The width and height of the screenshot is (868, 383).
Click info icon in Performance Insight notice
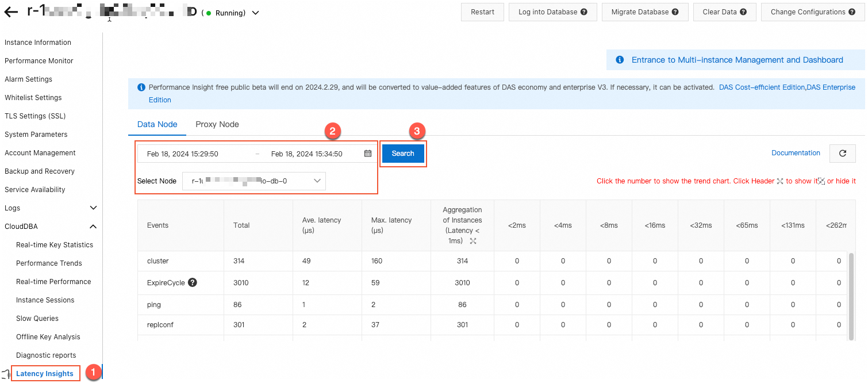point(141,87)
